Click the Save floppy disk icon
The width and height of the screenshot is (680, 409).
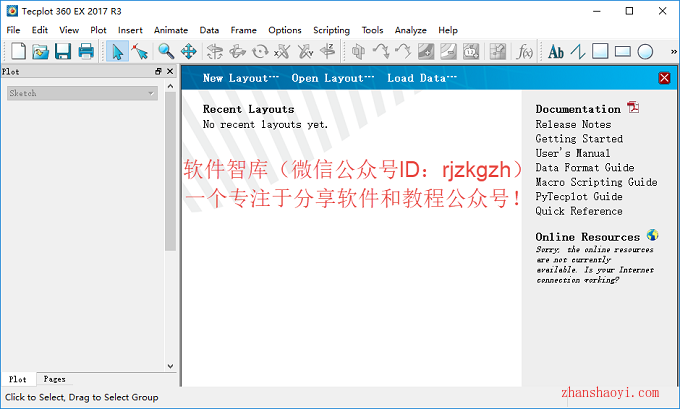[x=63, y=51]
